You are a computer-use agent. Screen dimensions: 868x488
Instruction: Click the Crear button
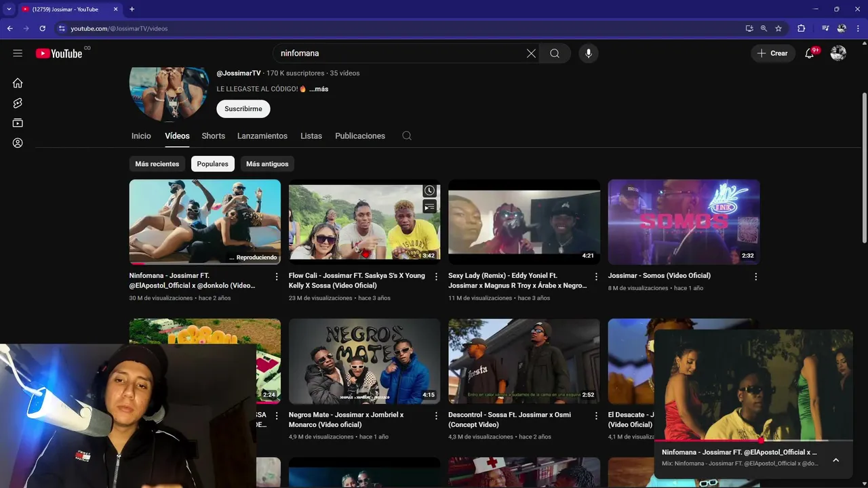tap(773, 53)
